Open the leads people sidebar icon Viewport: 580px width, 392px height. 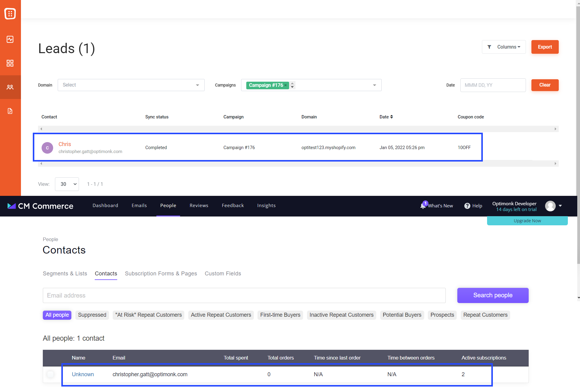coord(10,87)
